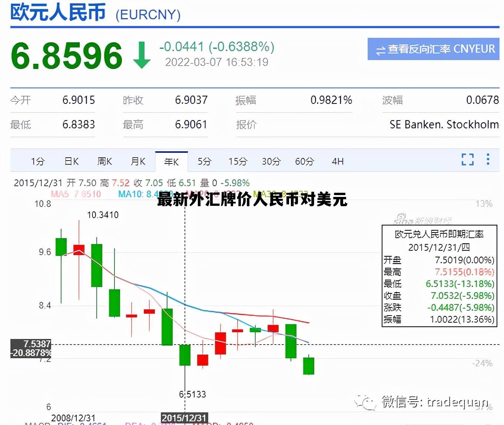This screenshot has height=425, width=504.
Task: Switch to 60分 interval chart
Action: click(304, 161)
